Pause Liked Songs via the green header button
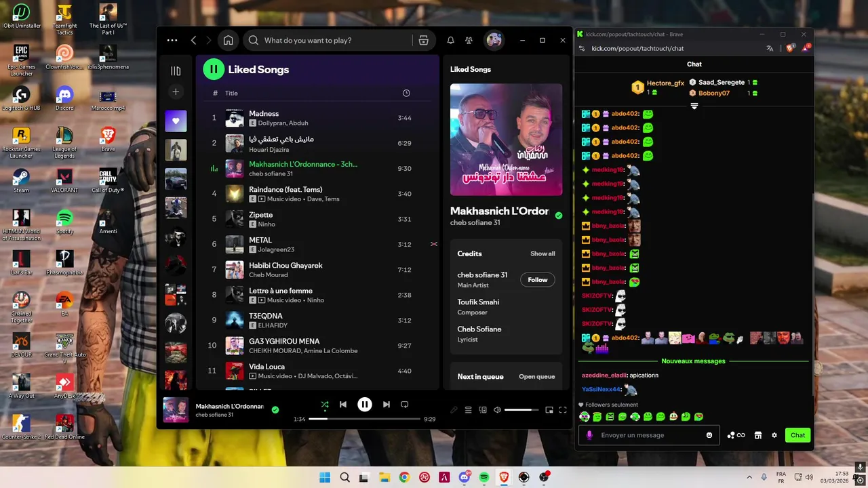The height and width of the screenshot is (488, 868). click(214, 69)
